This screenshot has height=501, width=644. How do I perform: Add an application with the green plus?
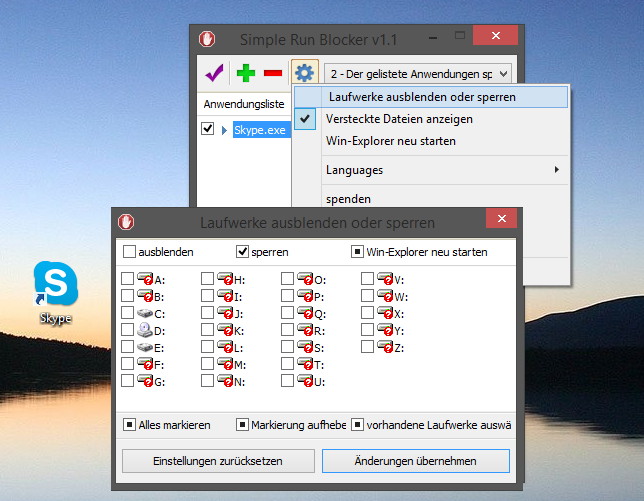(246, 73)
